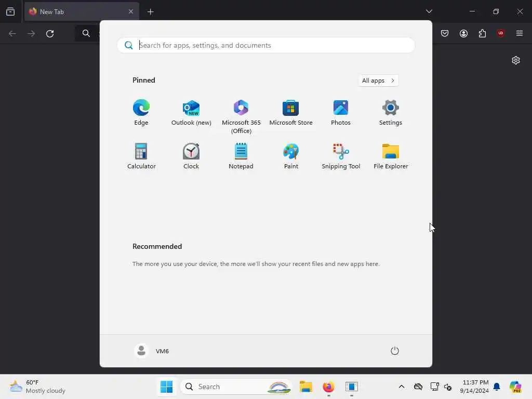This screenshot has width=532, height=399.
Task: Click the Start menu search field
Action: (x=265, y=45)
